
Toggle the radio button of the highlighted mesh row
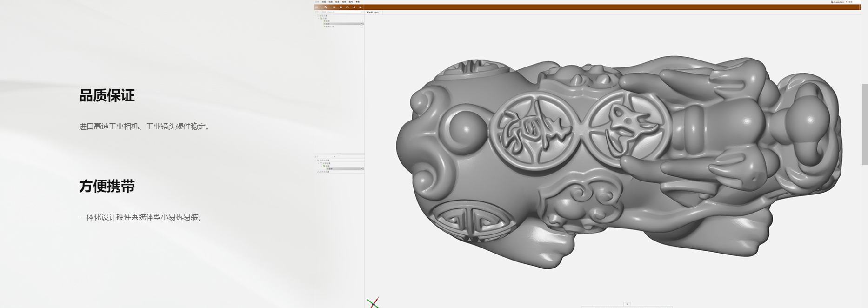tap(361, 24)
